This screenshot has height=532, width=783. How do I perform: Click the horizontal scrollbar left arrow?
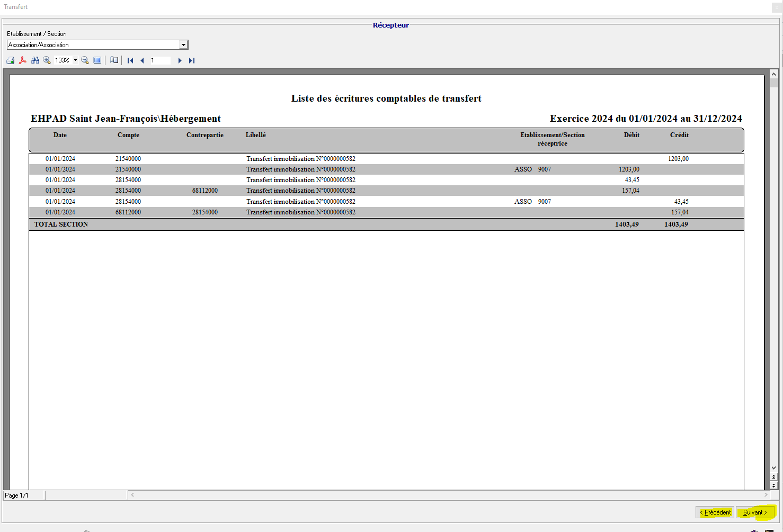132,495
